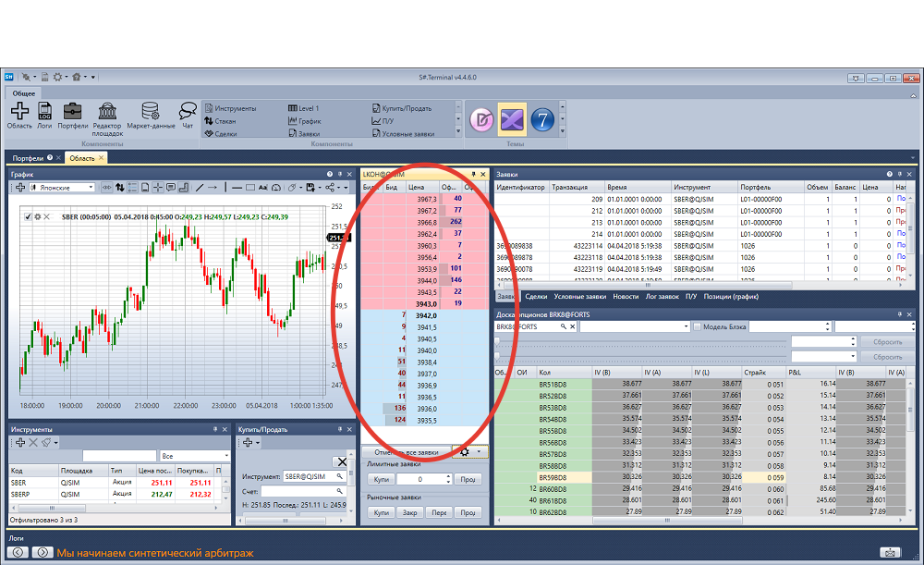The height and width of the screenshot is (565, 924).
Task: Open the Портфели briefcase icon
Action: (x=72, y=111)
